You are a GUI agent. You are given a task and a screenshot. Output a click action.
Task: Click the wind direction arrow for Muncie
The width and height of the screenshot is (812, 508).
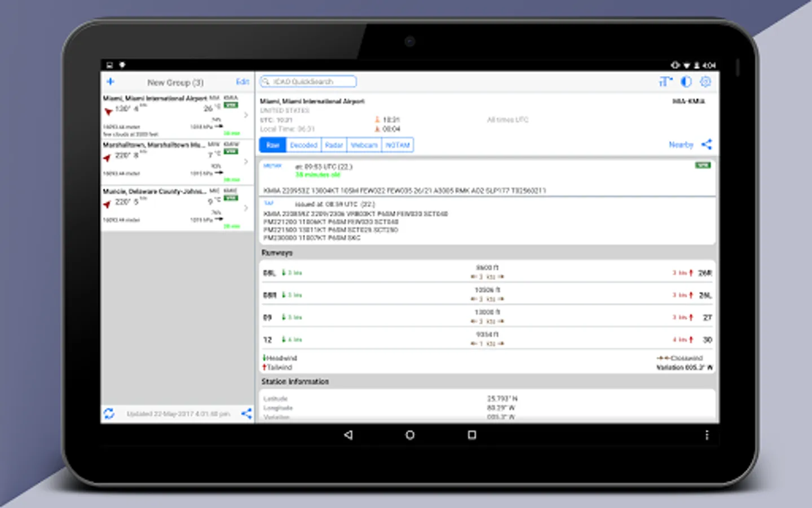pos(107,204)
